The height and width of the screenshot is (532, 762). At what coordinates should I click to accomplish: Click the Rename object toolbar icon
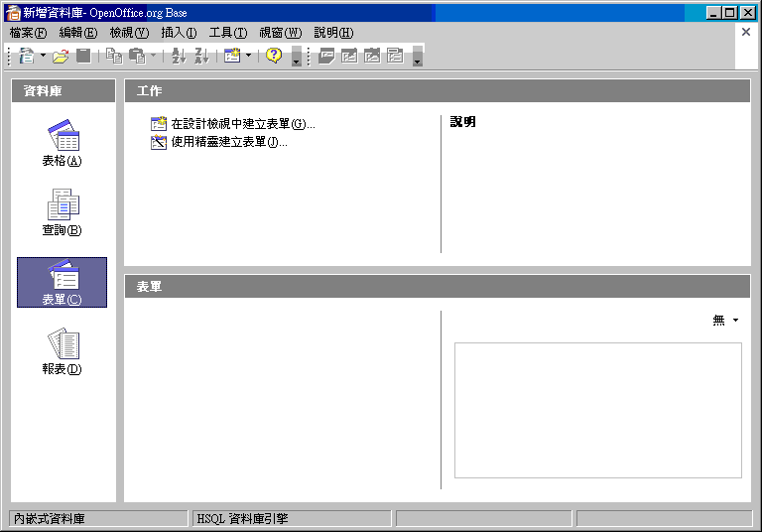pos(395,56)
